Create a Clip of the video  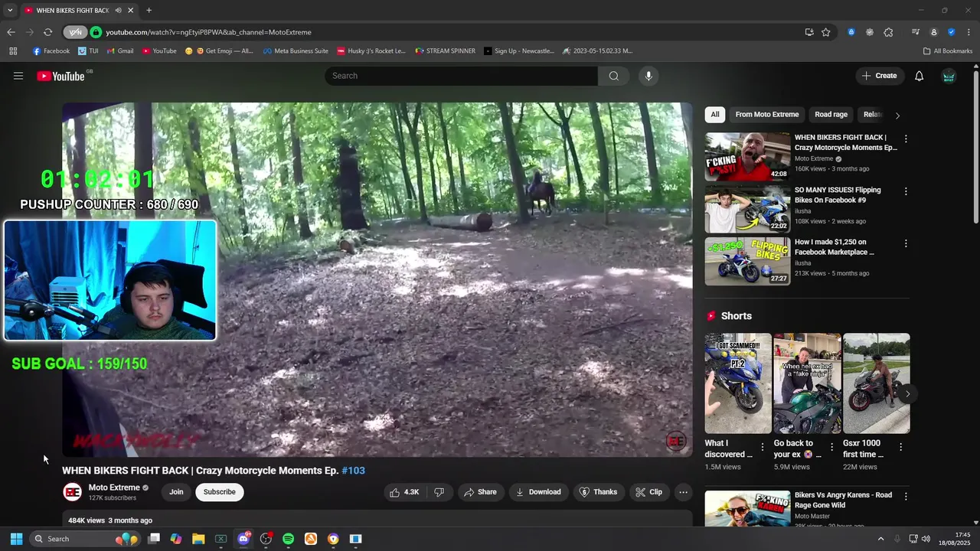click(649, 492)
